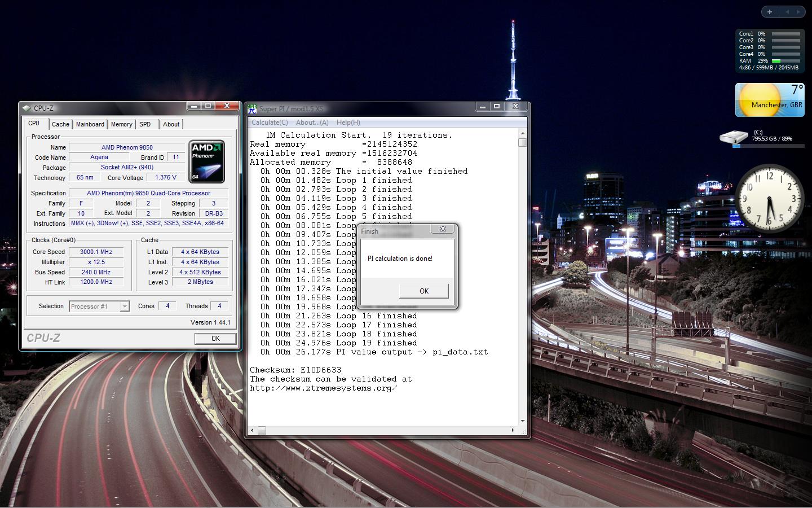The width and height of the screenshot is (812, 508).
Task: Click the Loop 19 finished line
Action: pyautogui.click(x=339, y=343)
